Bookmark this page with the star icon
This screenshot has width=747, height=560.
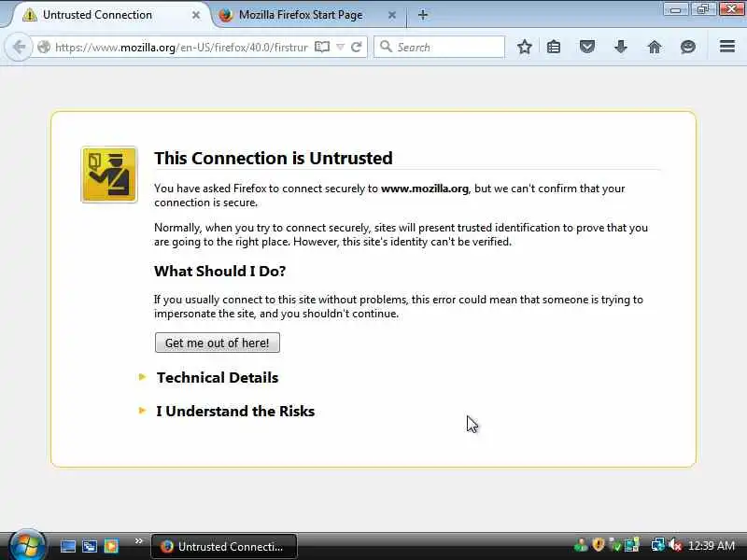525,47
